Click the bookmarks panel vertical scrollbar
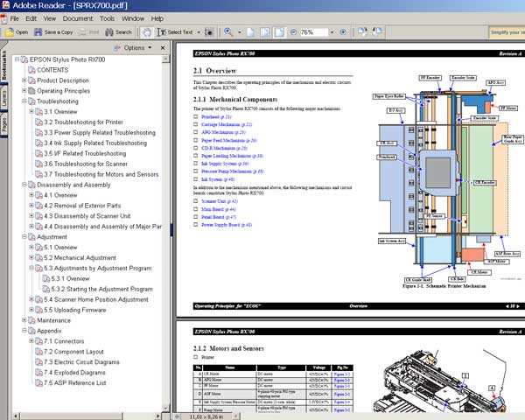The image size is (525, 420). pyautogui.click(x=165, y=234)
